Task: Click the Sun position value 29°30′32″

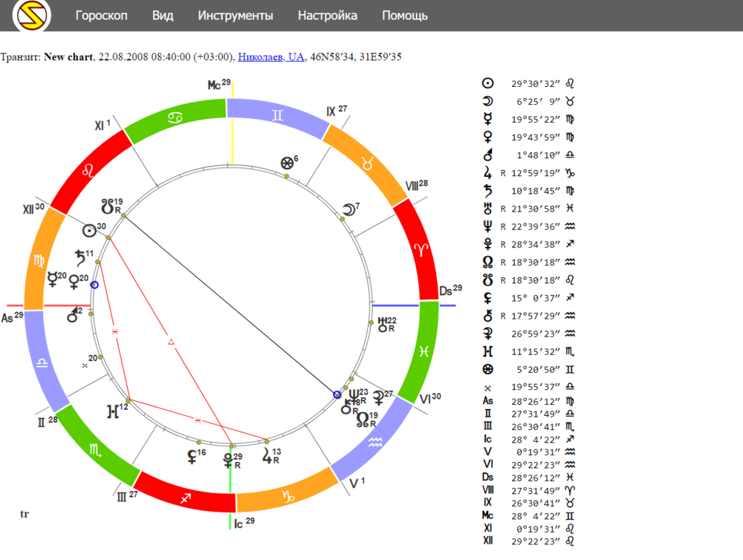Action: click(536, 84)
